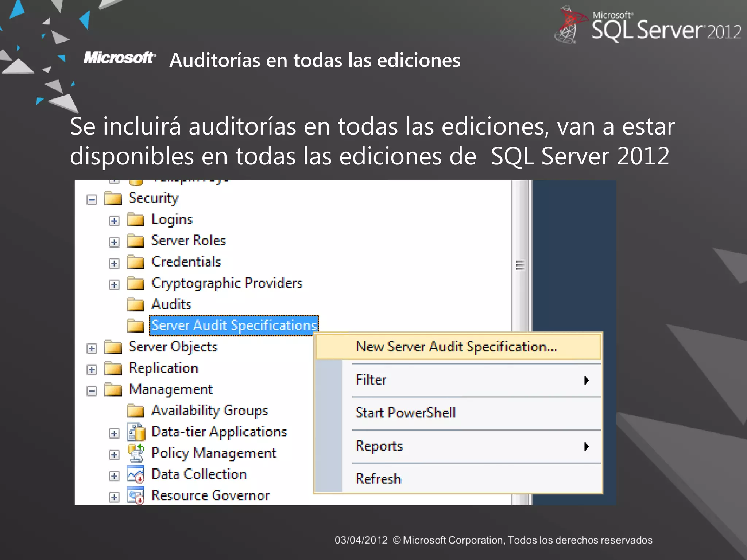
Task: Expand the Server Objects node
Action: coord(92,349)
